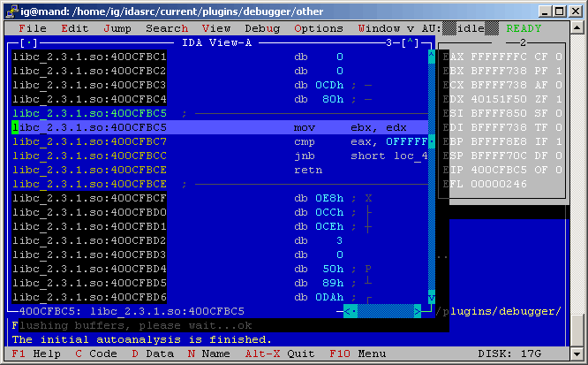Click Alt-X Quit in status line
Screen dimensions: 588x365
280,354
